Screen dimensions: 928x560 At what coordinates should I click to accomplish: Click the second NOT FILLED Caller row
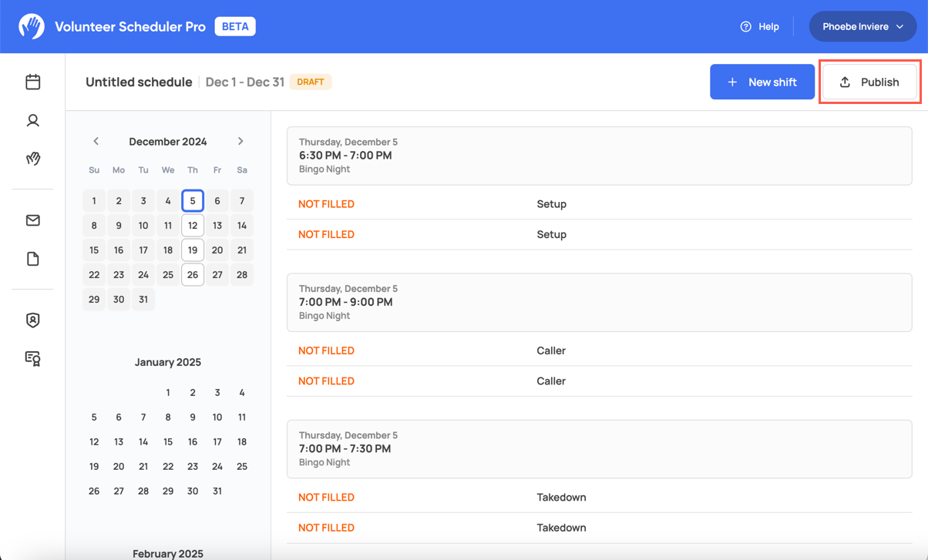[599, 381]
